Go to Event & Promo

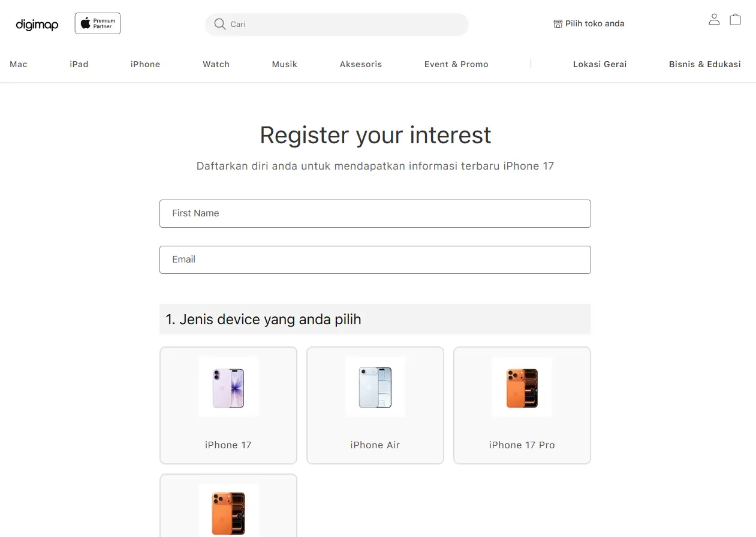456,64
